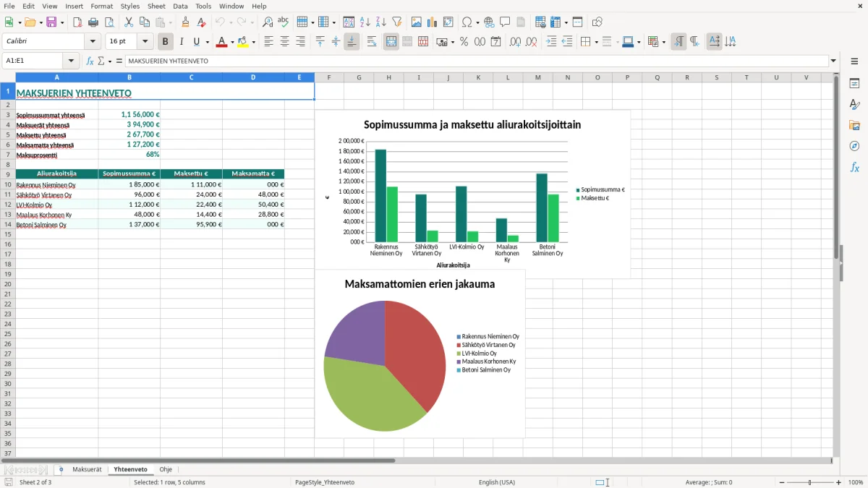Click the Insert Hyperlink icon
This screenshot has height=488, width=868.
point(489,22)
